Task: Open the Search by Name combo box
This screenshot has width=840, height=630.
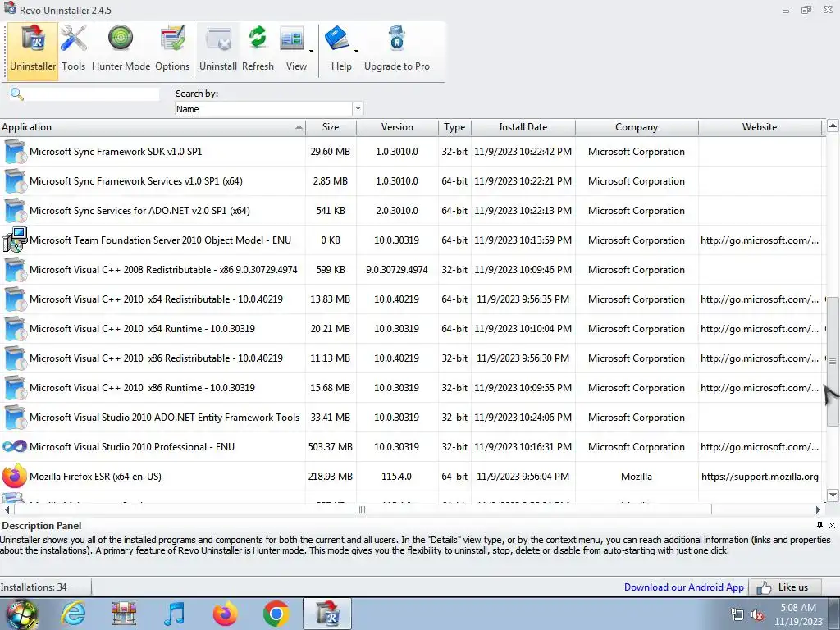Action: point(269,109)
